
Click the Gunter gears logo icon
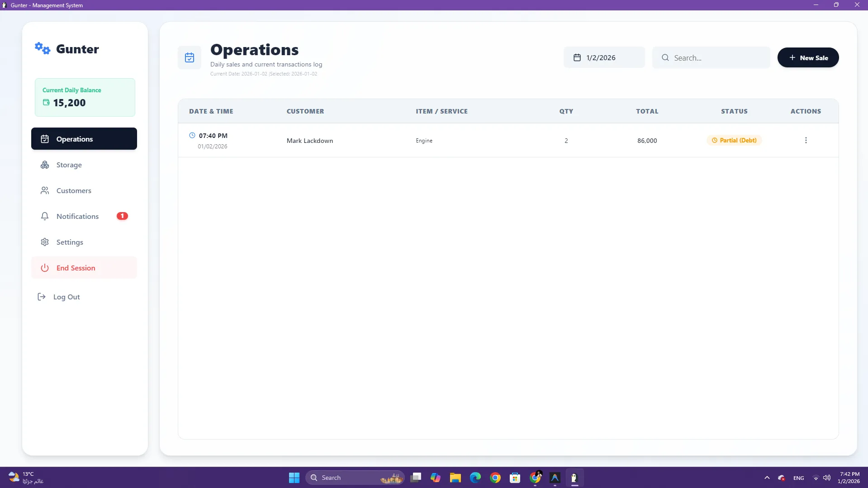43,48
